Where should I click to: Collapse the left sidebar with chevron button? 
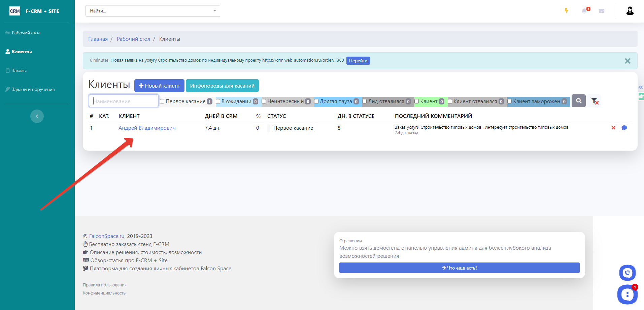pos(37,116)
